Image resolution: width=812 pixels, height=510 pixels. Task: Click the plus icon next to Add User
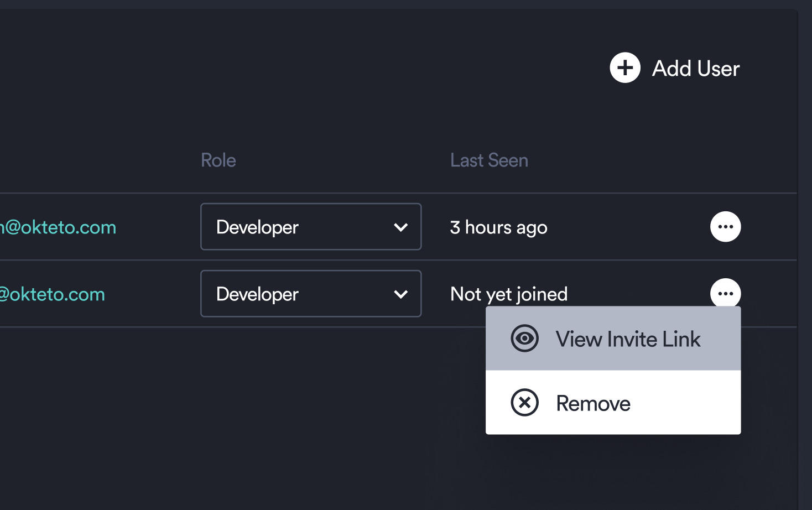(x=624, y=68)
